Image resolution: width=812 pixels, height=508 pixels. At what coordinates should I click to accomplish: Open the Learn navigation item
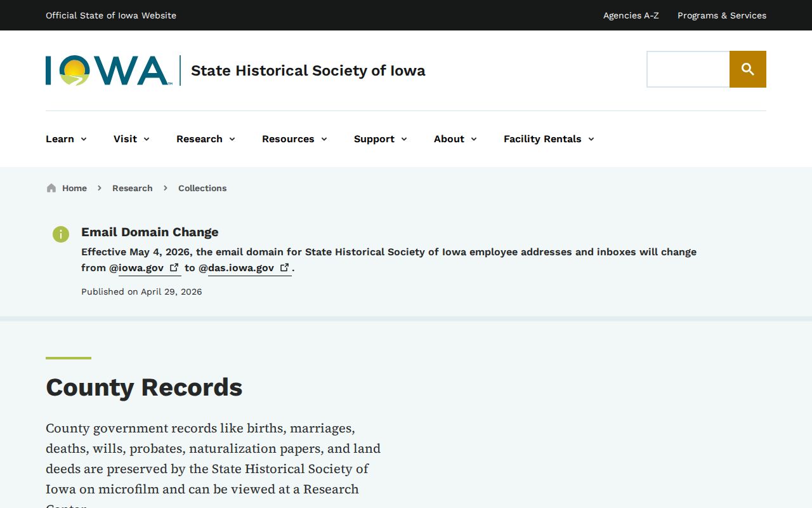click(60, 139)
